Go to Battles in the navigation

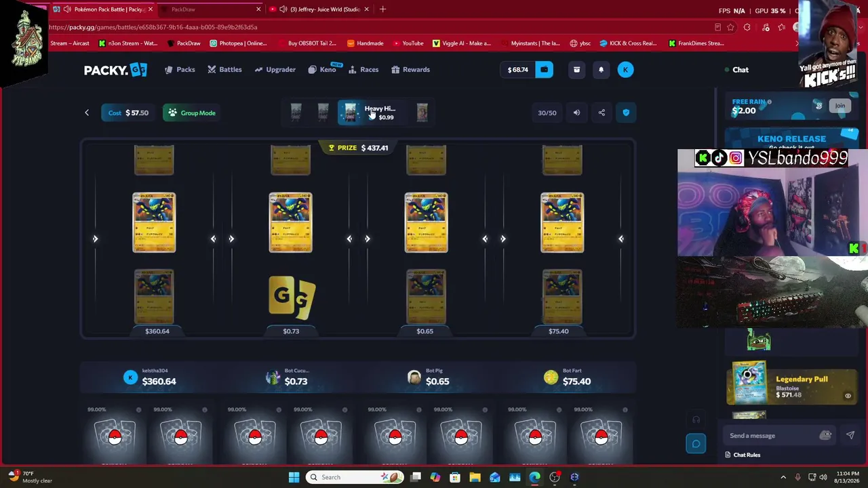click(x=224, y=69)
